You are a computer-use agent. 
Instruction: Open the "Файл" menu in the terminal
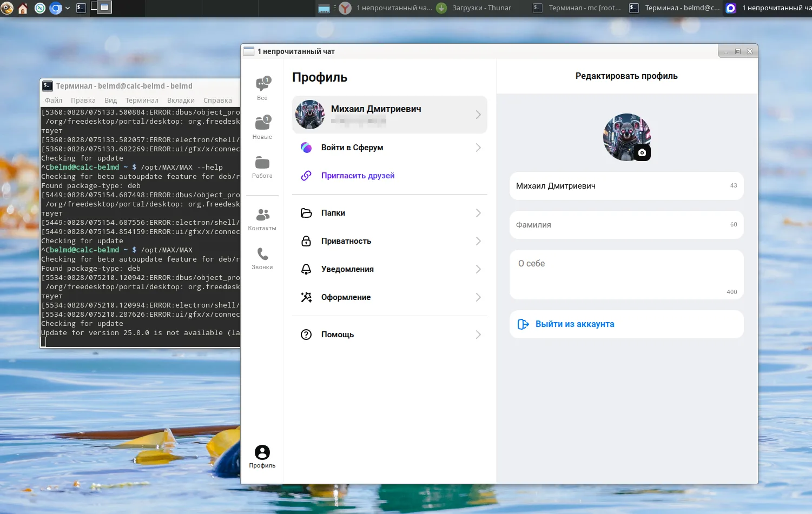pyautogui.click(x=52, y=100)
